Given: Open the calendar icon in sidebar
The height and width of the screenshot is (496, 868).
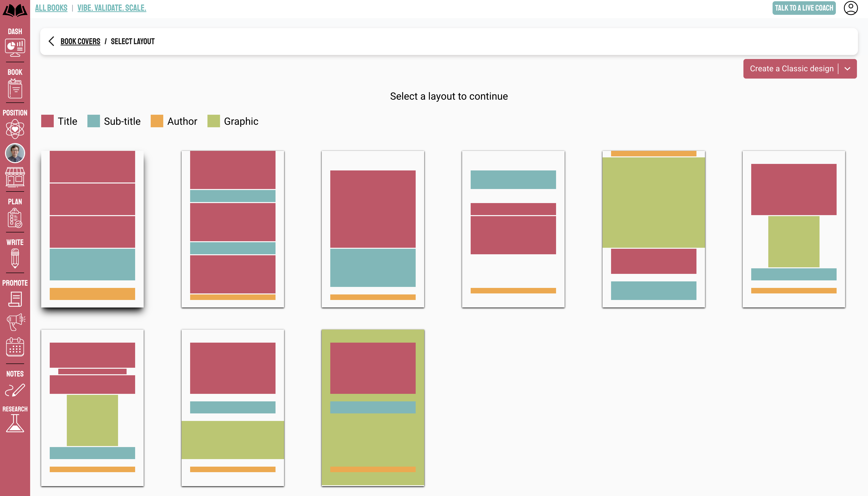Looking at the screenshot, I should pos(15,347).
